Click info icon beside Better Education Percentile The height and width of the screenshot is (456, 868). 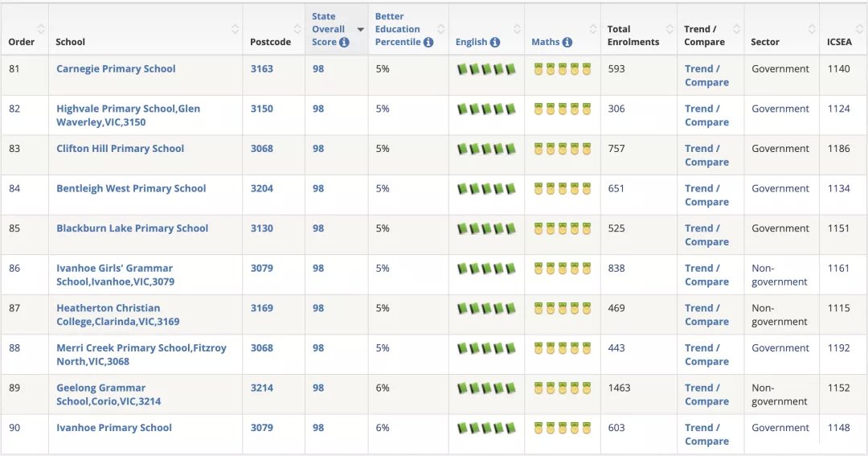[428, 42]
